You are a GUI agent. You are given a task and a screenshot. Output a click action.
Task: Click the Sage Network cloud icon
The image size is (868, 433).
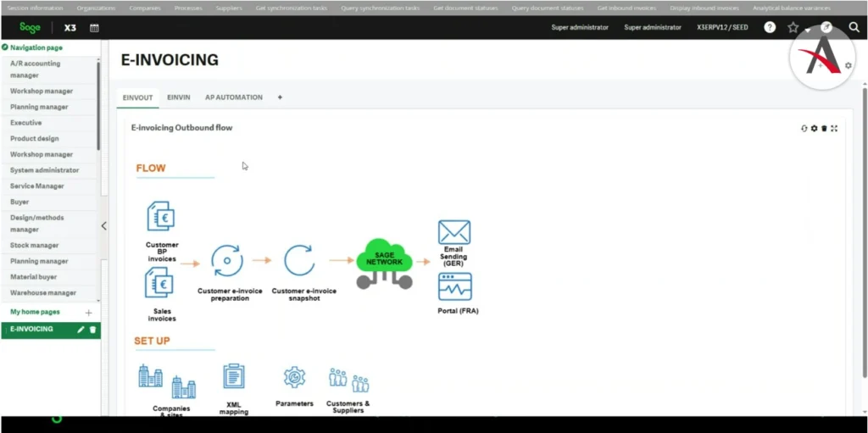[384, 263]
